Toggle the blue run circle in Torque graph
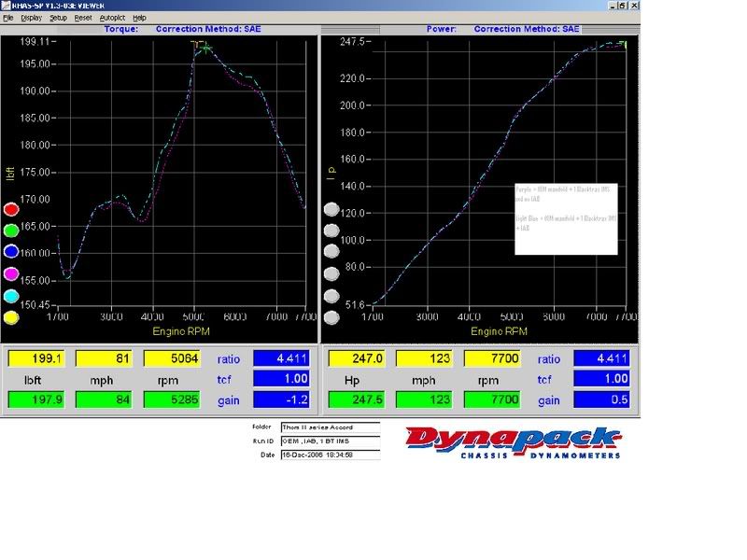The image size is (747, 560). click(11, 251)
